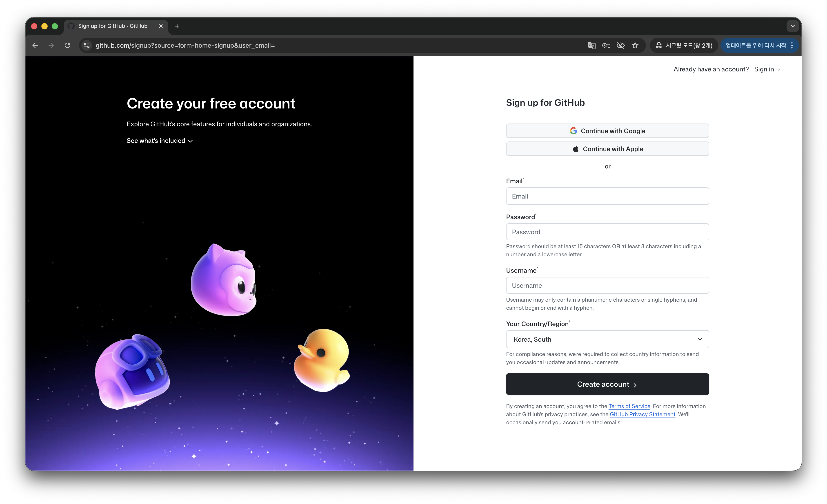Open the Terms of Service link

coord(629,406)
